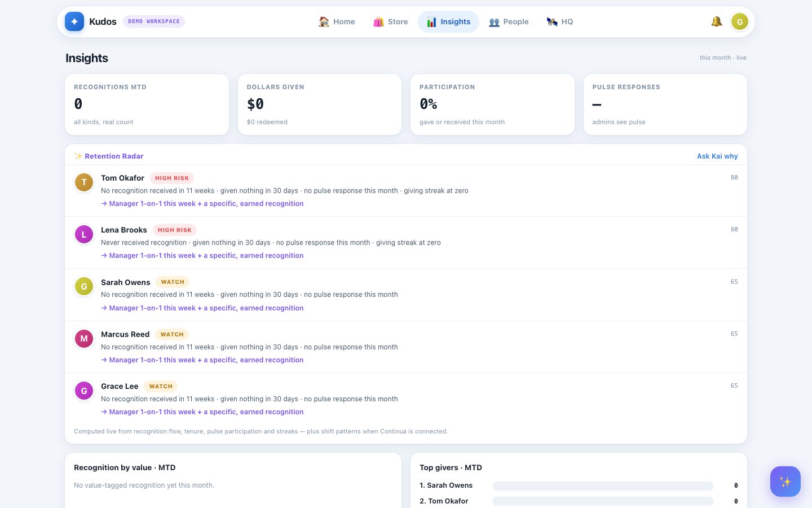The width and height of the screenshot is (812, 508).
Task: Click the People group icon
Action: click(494, 22)
